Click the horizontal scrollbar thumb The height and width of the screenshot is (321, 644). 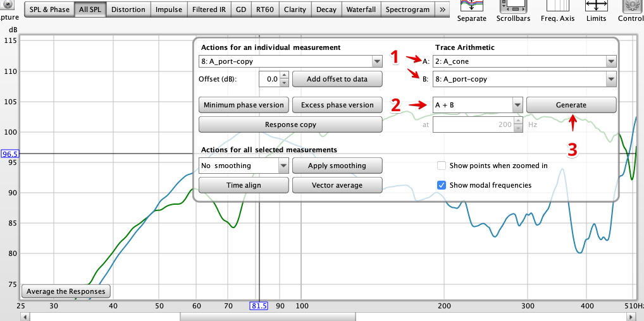268,317
